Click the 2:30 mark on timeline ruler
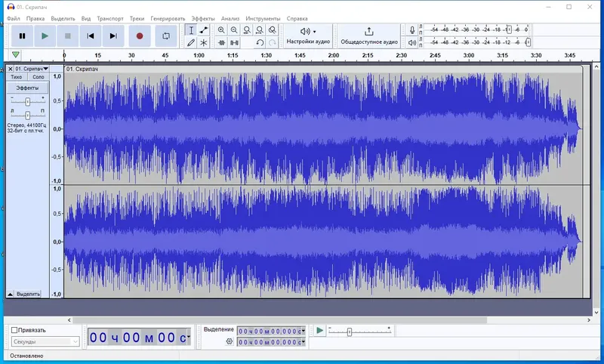Viewport: 604px width, 364px height. coord(401,55)
